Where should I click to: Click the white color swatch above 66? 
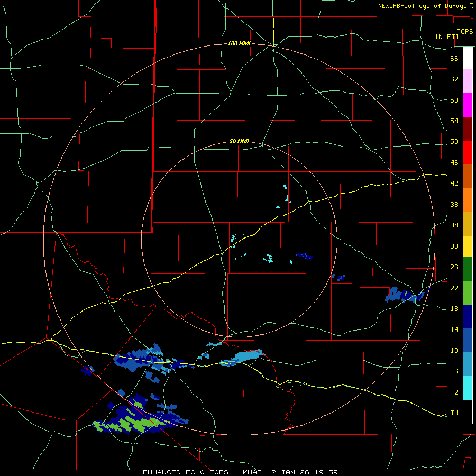[x=467, y=58]
